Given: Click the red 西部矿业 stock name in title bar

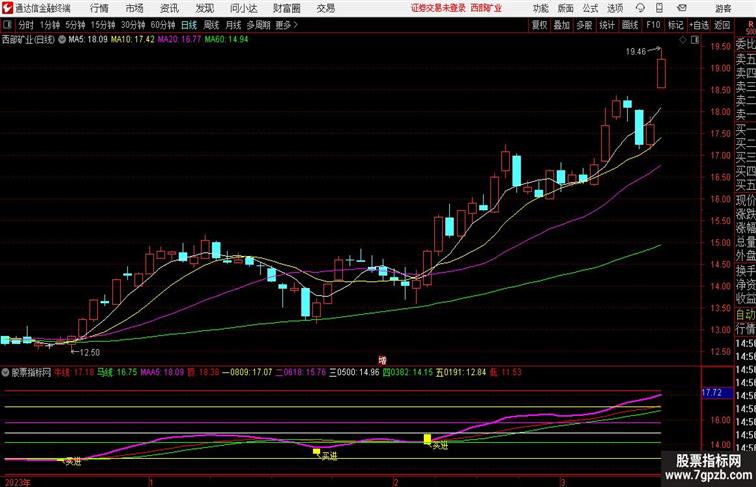Looking at the screenshot, I should coord(486,8).
